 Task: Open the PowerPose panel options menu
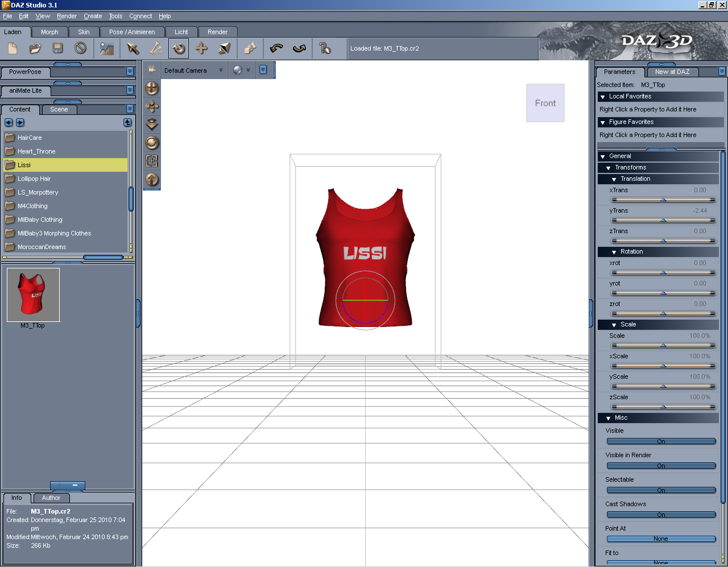coord(130,72)
